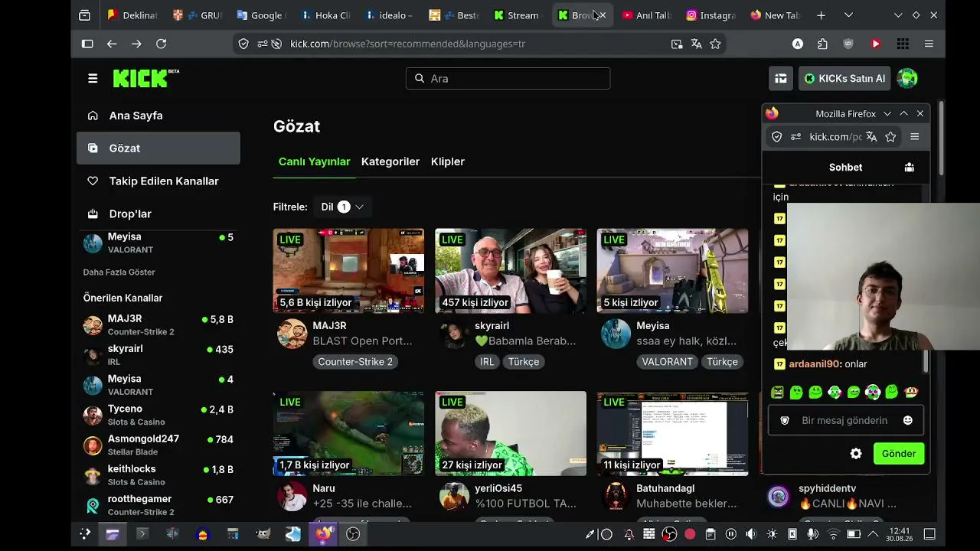980x551 pixels.
Task: Click ardaanil90 username in chat
Action: click(x=815, y=364)
